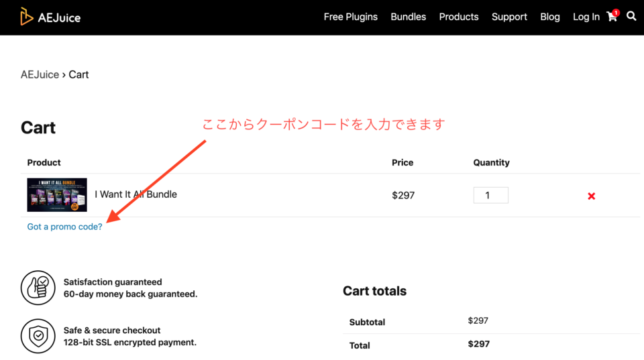Open I Want It All Bundle product link

pos(136,194)
